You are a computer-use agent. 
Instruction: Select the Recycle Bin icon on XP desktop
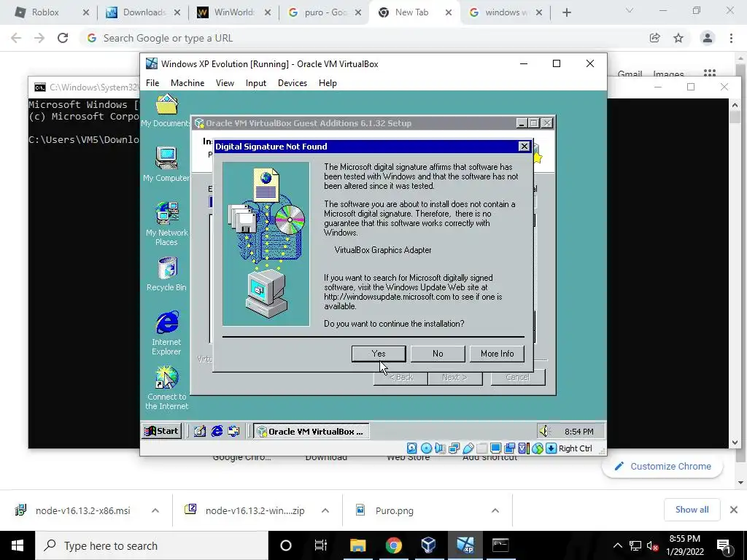[x=166, y=274]
